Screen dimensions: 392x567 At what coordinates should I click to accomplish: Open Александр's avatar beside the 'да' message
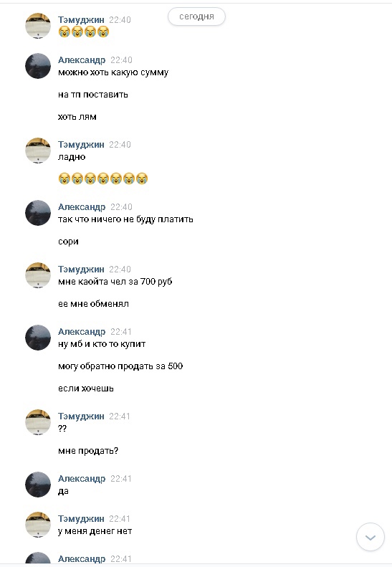pyautogui.click(x=38, y=485)
